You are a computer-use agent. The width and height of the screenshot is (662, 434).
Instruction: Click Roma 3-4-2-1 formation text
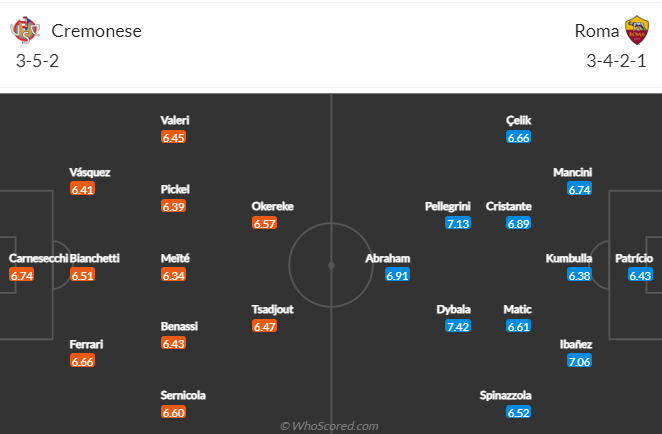(x=616, y=61)
